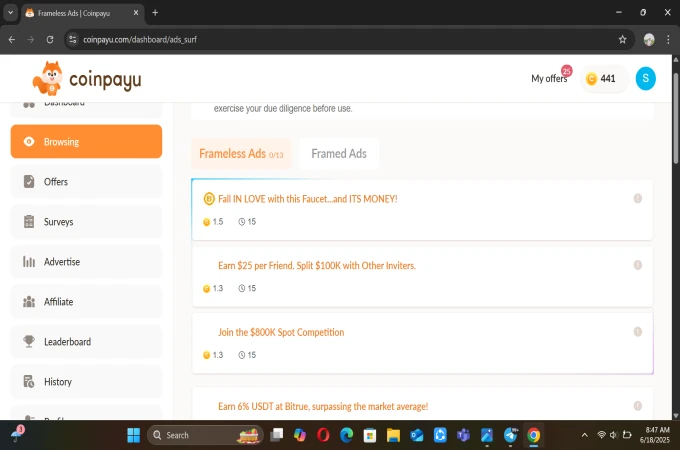Screen dimensions: 680x450
Task: Open Opera from the taskbar
Action: (x=323, y=435)
